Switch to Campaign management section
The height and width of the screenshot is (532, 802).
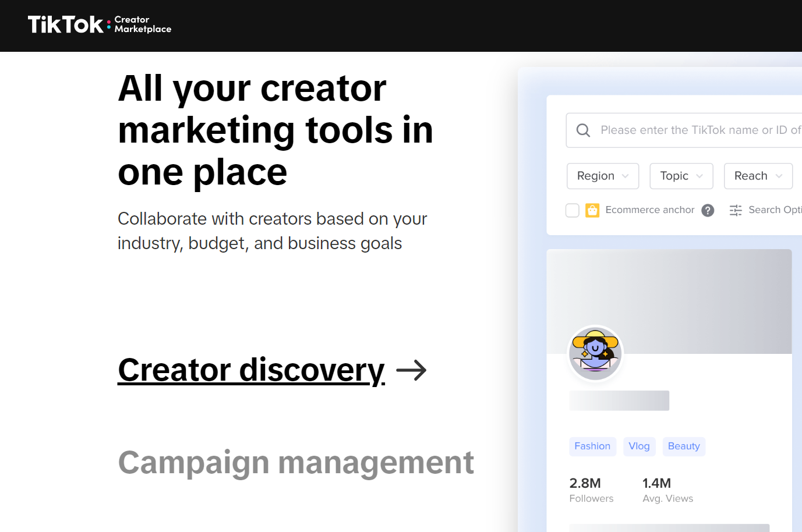[x=296, y=463]
